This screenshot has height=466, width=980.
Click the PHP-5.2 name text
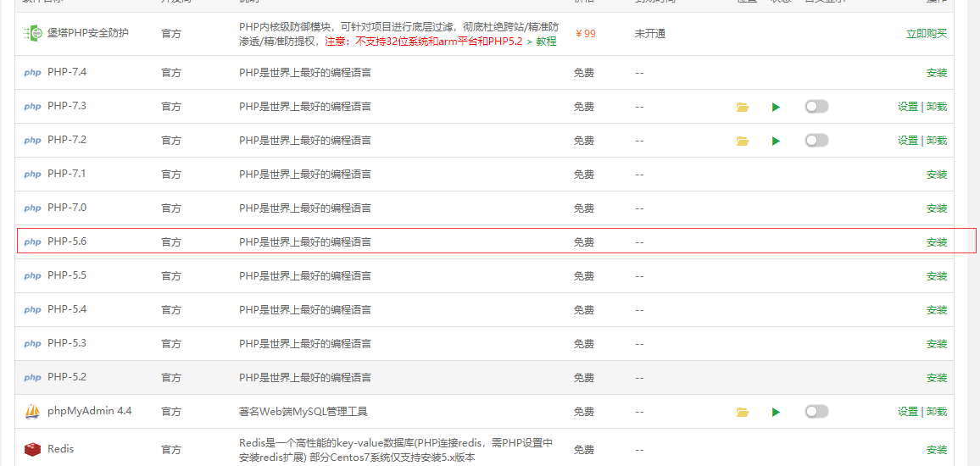(67, 377)
